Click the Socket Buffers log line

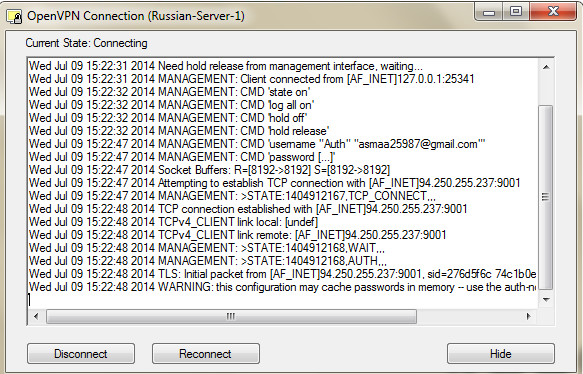pos(209,170)
